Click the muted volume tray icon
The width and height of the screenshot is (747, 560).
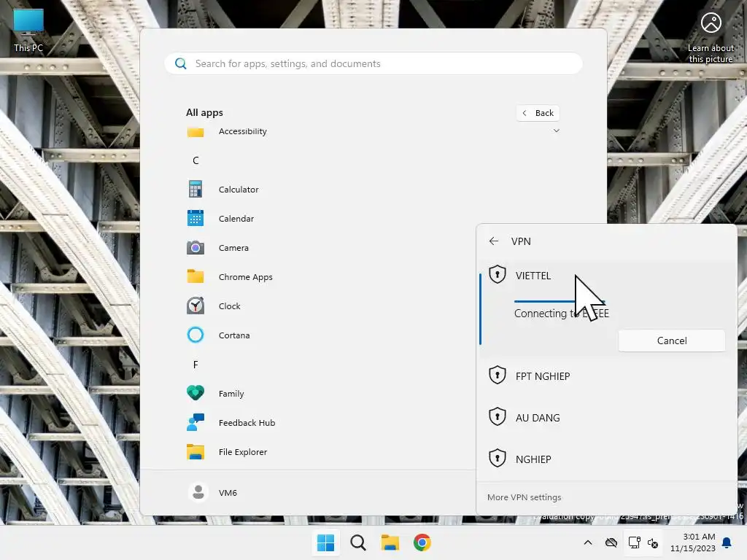tap(653, 542)
